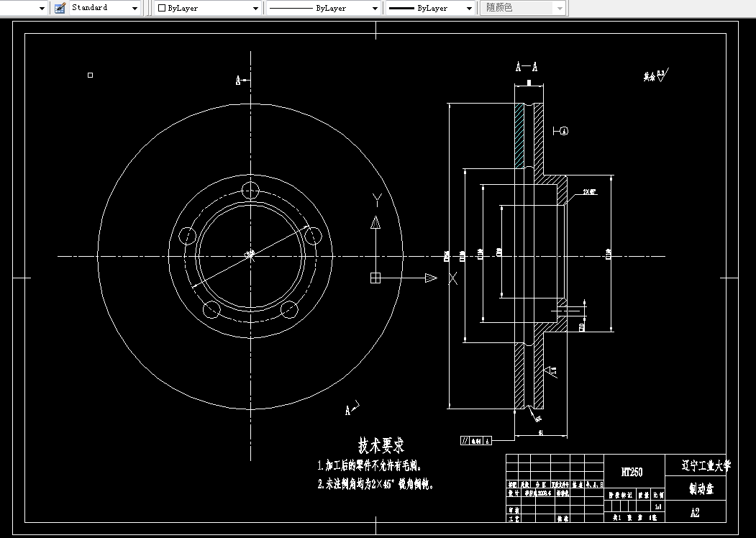The width and height of the screenshot is (756, 538).
Task: Click the 辽宁工业大学 title block text
Action: (x=706, y=465)
